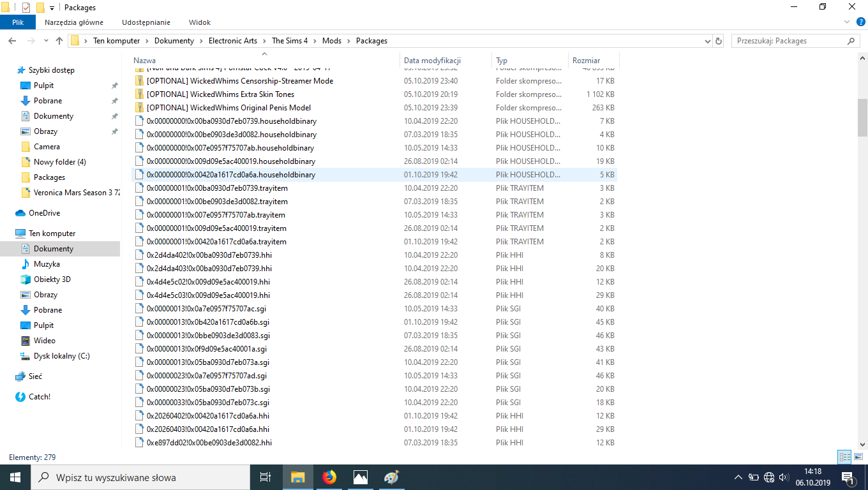
Task: Select 0x00000013!0x0a7e0957f75707ac.sgi file
Action: coord(206,309)
